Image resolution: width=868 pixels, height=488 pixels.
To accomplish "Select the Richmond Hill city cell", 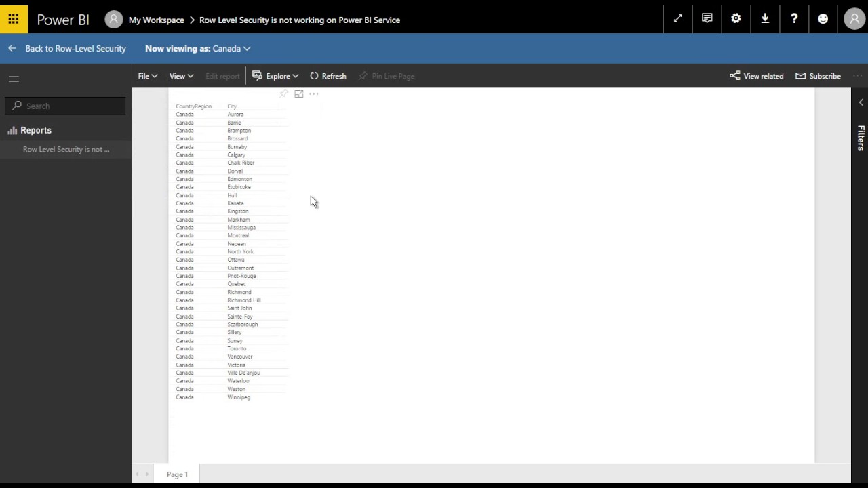I will point(244,300).
